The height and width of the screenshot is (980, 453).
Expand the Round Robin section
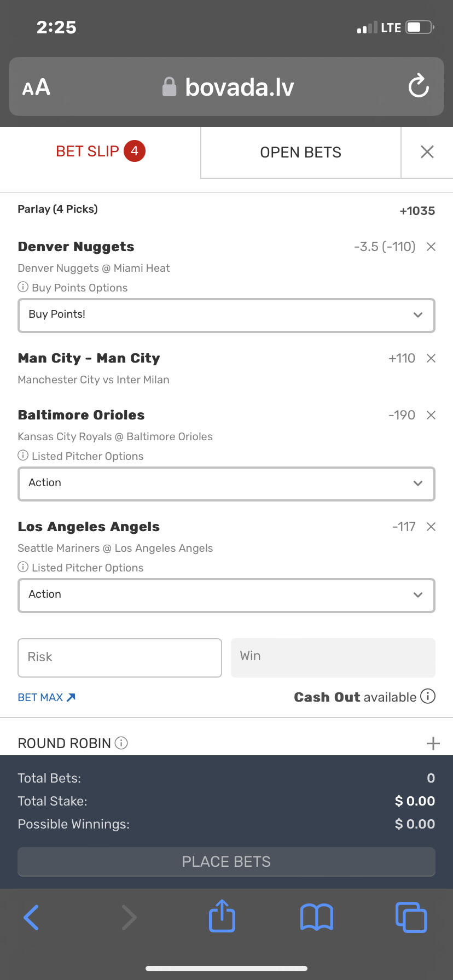(433, 743)
